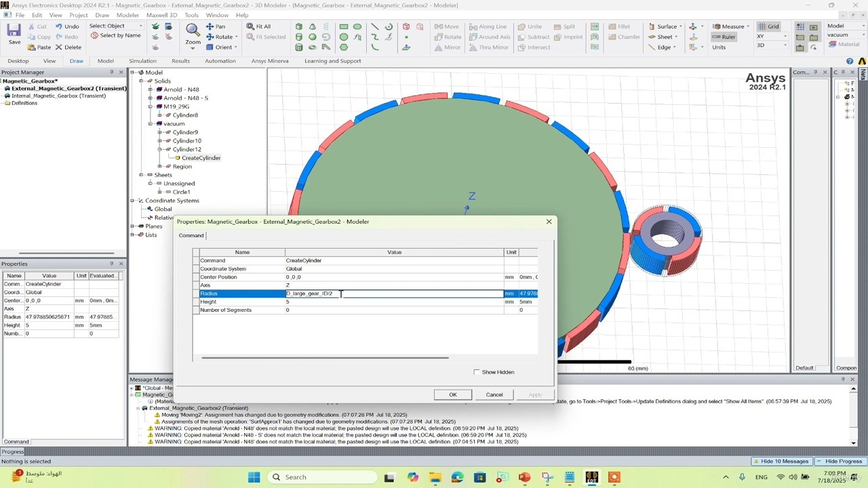Select the Region tree item
Image resolution: width=868 pixels, height=488 pixels.
pos(182,167)
